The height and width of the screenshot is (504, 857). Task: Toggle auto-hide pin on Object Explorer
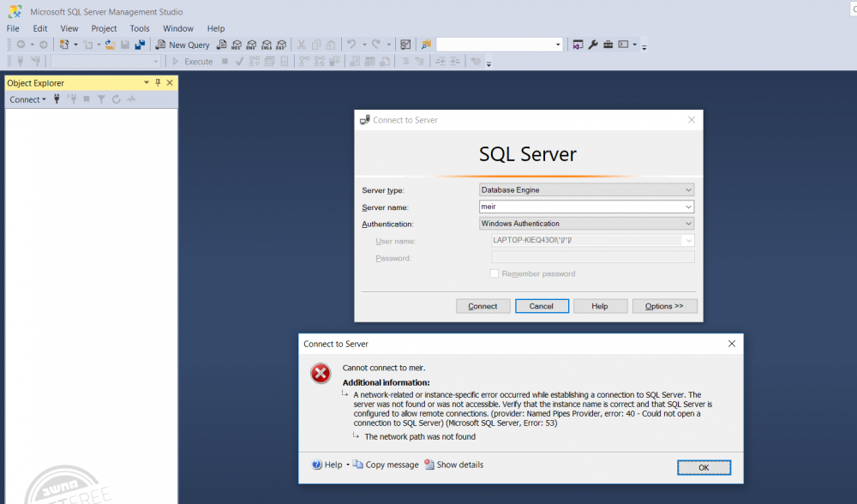click(158, 82)
